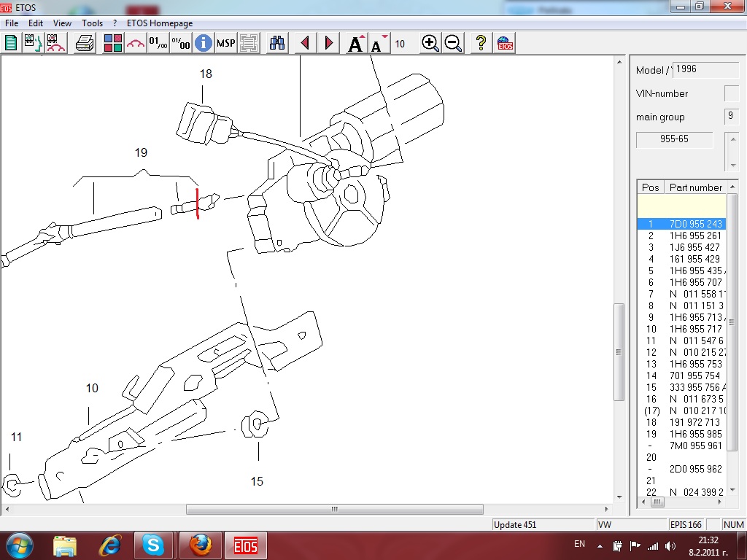Open help with yellow question mark icon
This screenshot has width=747, height=560.
click(x=481, y=43)
